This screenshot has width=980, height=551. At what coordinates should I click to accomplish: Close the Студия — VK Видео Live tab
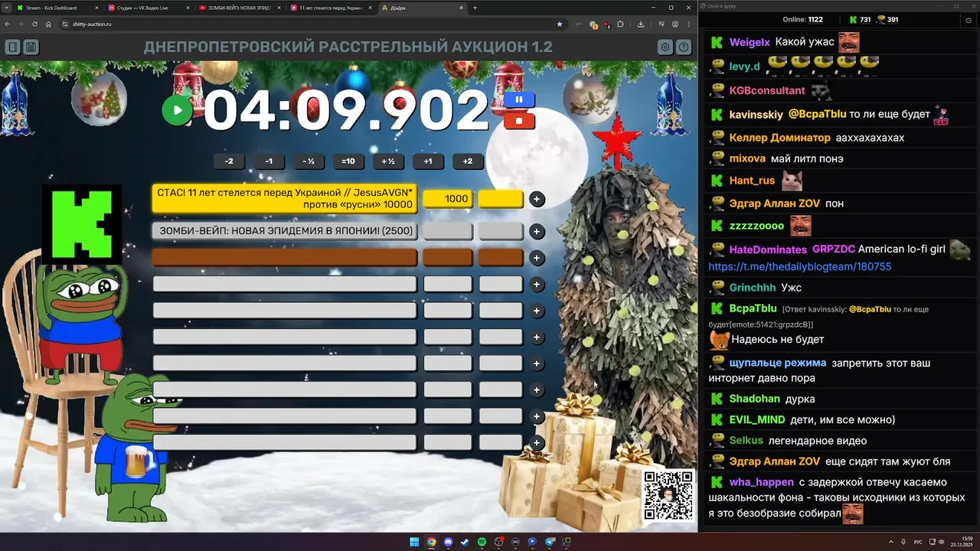(188, 8)
